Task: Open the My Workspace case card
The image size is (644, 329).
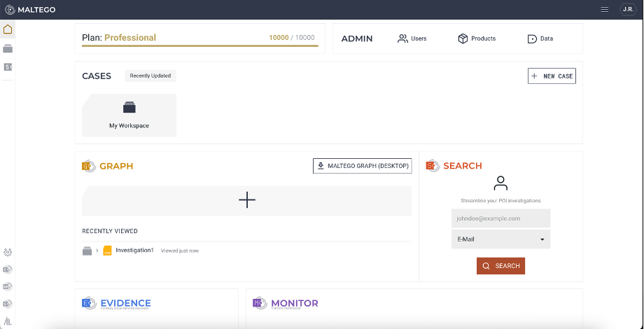Action: coord(129,115)
